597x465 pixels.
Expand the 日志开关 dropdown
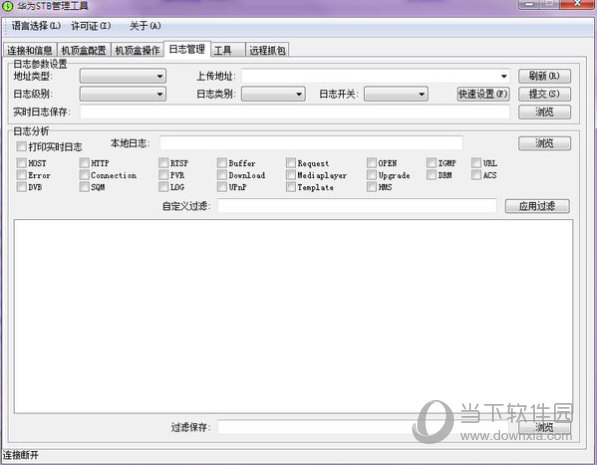click(396, 94)
